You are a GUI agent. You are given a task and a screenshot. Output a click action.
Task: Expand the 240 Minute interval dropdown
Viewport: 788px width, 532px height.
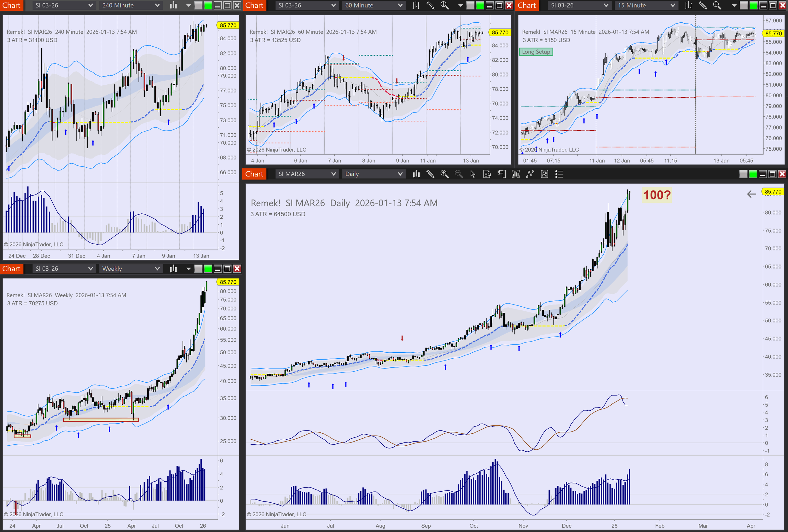coord(130,5)
